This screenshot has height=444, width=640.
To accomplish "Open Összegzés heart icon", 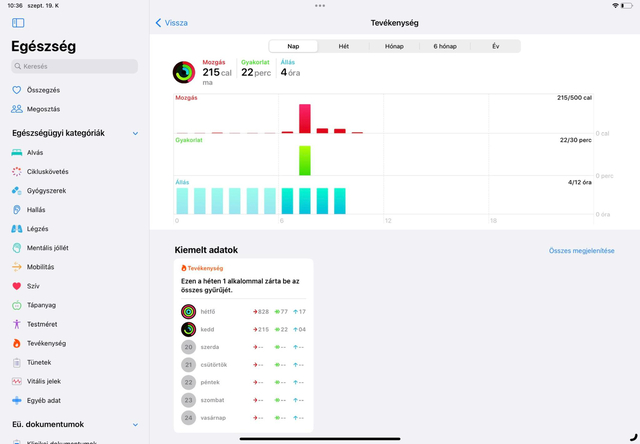I will pos(16,90).
